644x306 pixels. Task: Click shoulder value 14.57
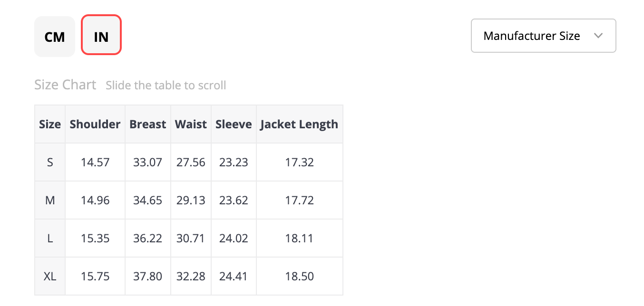coord(95,162)
